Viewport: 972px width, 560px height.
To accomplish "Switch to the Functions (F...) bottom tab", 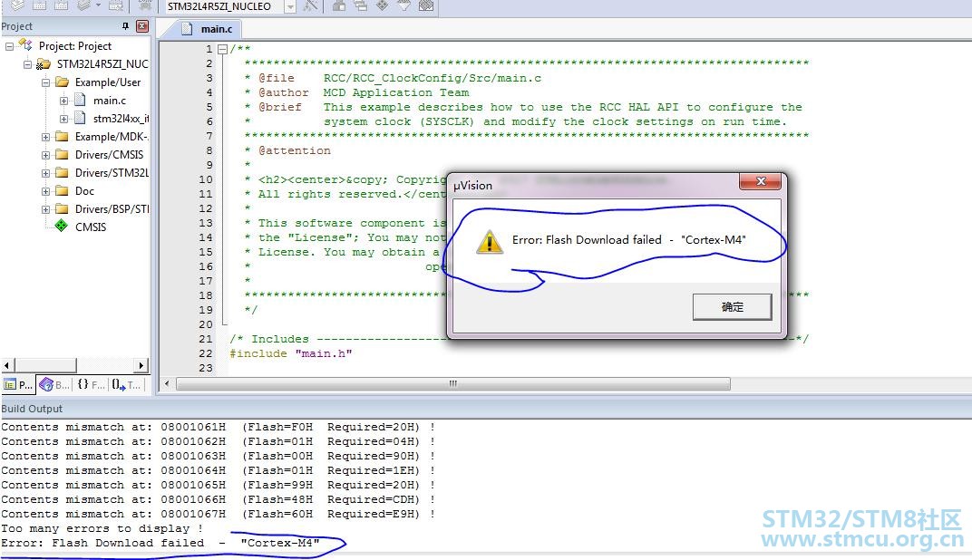I will [91, 385].
